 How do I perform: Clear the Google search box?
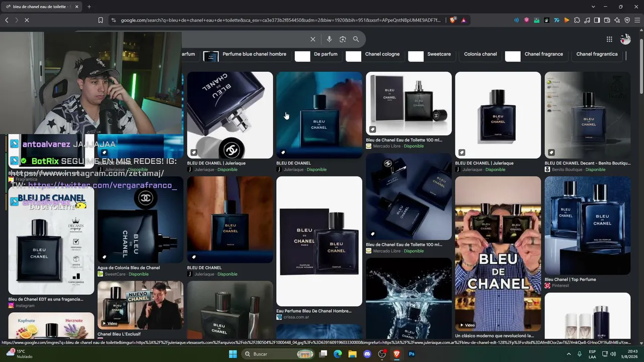[312, 39]
